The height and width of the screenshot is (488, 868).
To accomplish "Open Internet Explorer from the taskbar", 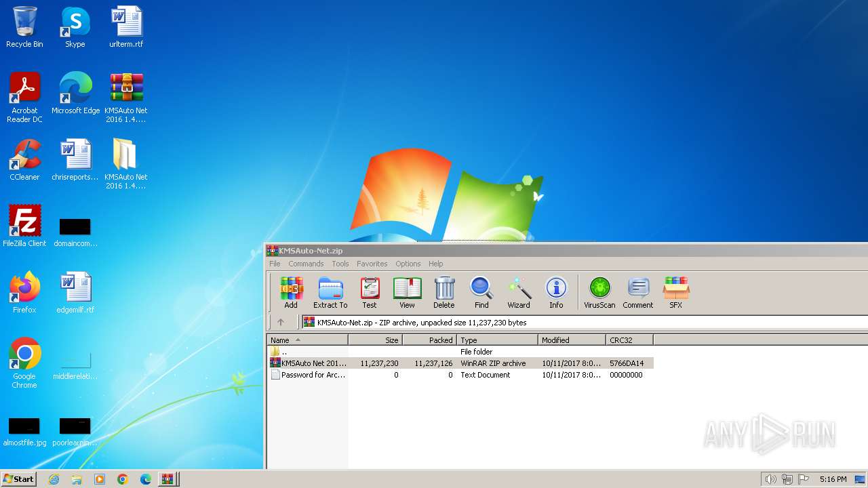I will click(x=54, y=479).
